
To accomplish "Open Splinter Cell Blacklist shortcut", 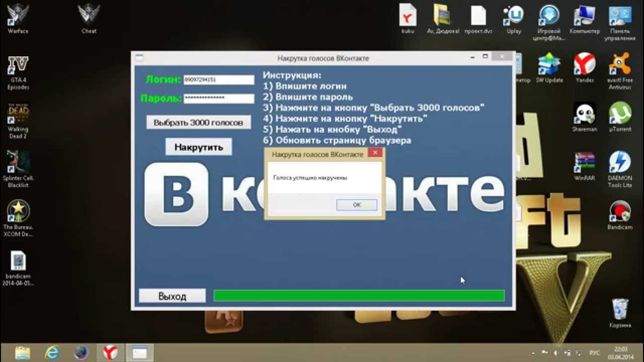I will click(18, 169).
